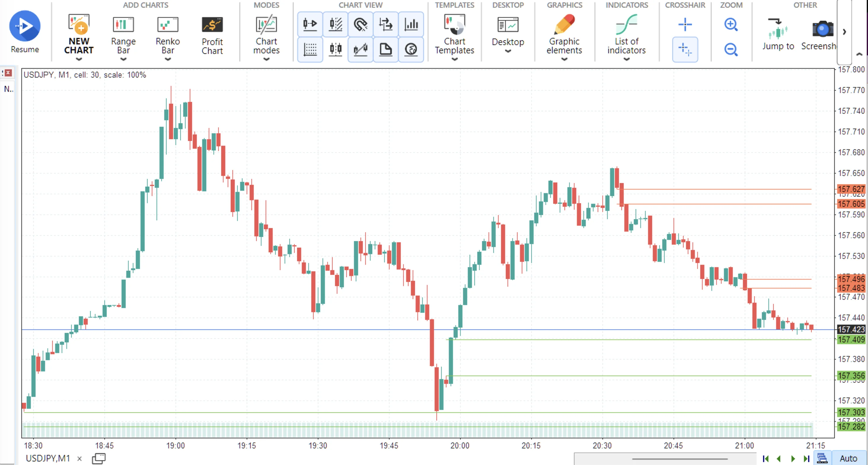868x465 pixels.
Task: Select the green 157.409 price label
Action: (x=851, y=339)
